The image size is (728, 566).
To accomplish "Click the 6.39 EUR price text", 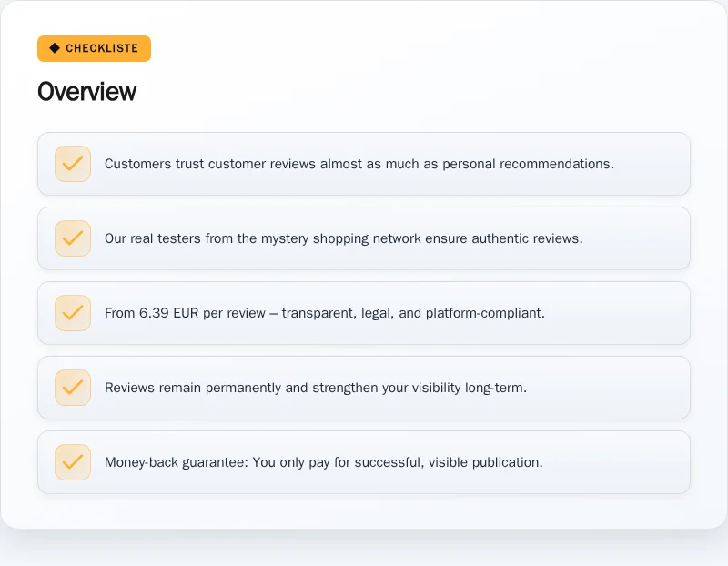I will [x=169, y=313].
